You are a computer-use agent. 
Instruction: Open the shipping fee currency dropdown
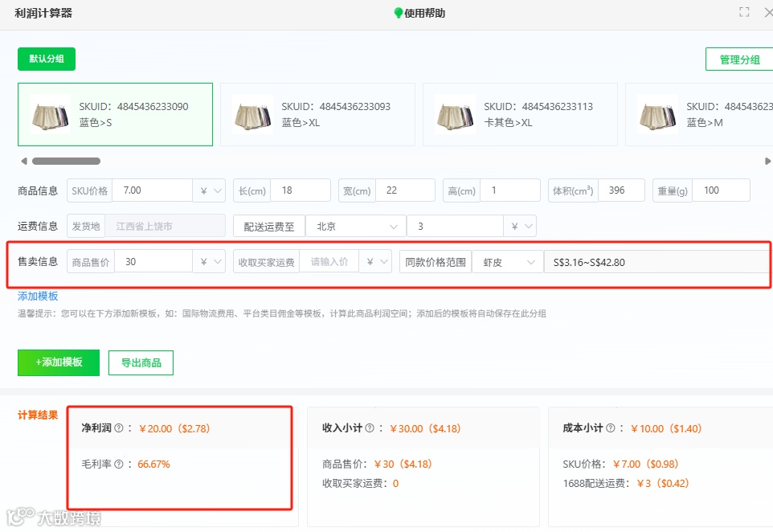click(520, 227)
